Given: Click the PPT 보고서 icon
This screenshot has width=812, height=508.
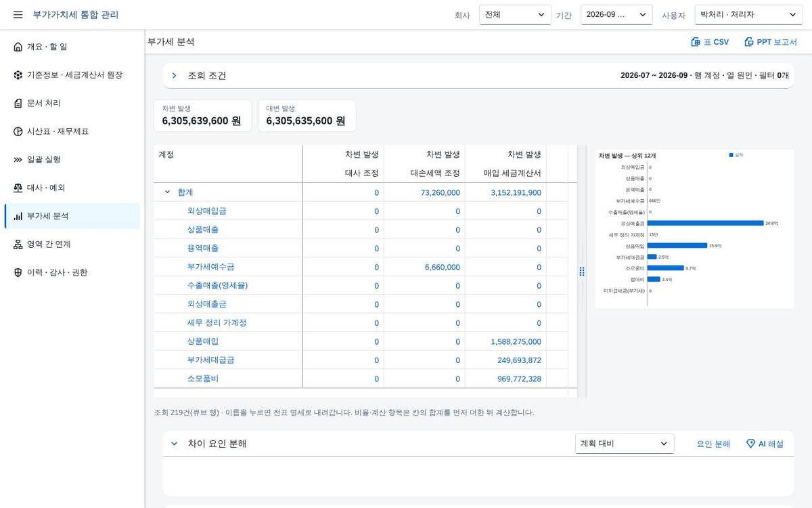Looking at the screenshot, I should tap(749, 42).
